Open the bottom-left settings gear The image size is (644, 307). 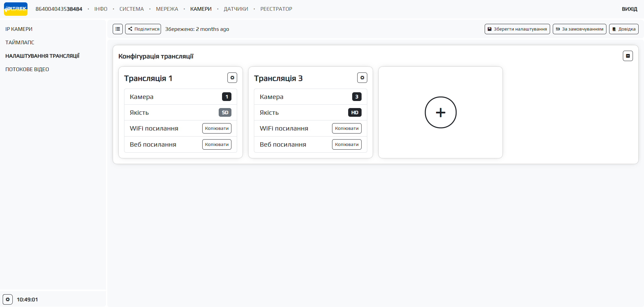[8, 299]
